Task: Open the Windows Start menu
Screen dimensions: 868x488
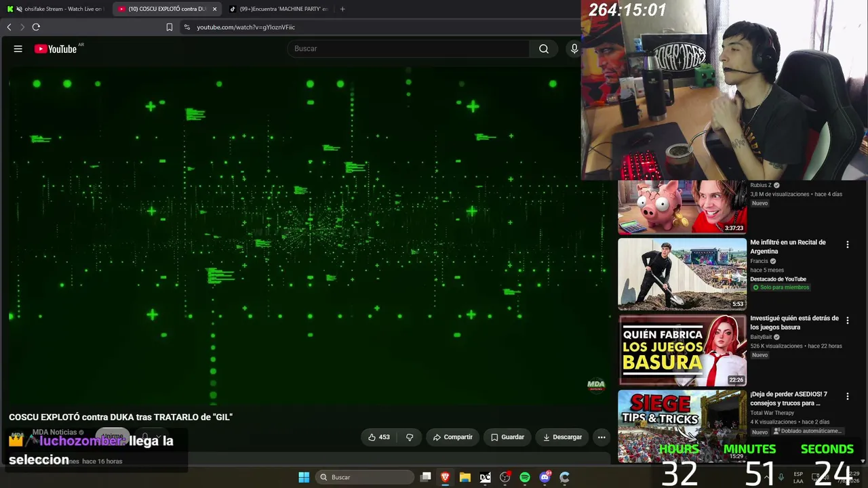Action: click(x=304, y=477)
